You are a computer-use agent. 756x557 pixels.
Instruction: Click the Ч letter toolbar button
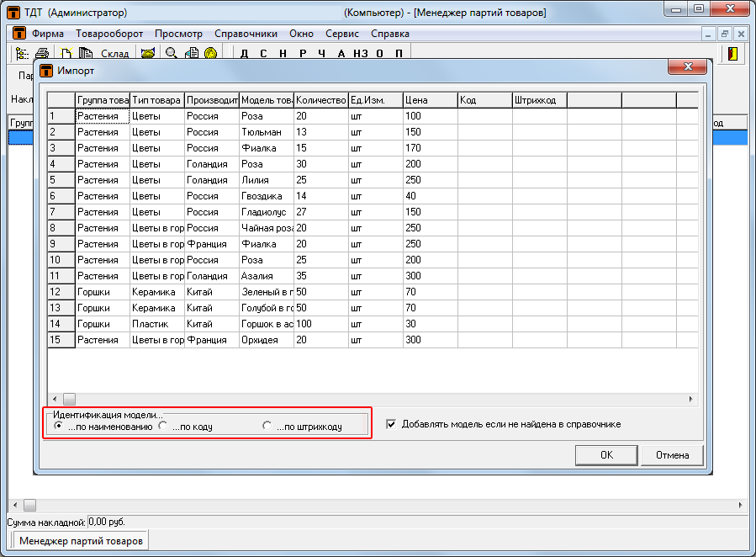pos(321,54)
